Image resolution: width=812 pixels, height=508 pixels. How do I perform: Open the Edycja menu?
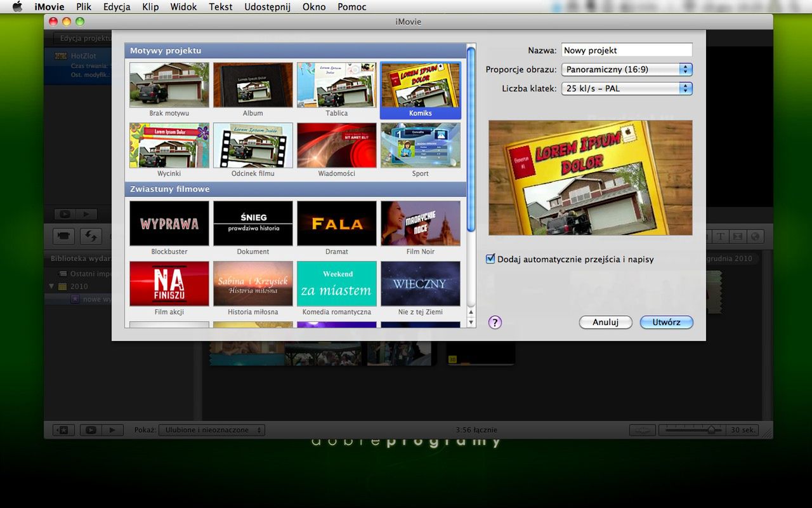[117, 7]
